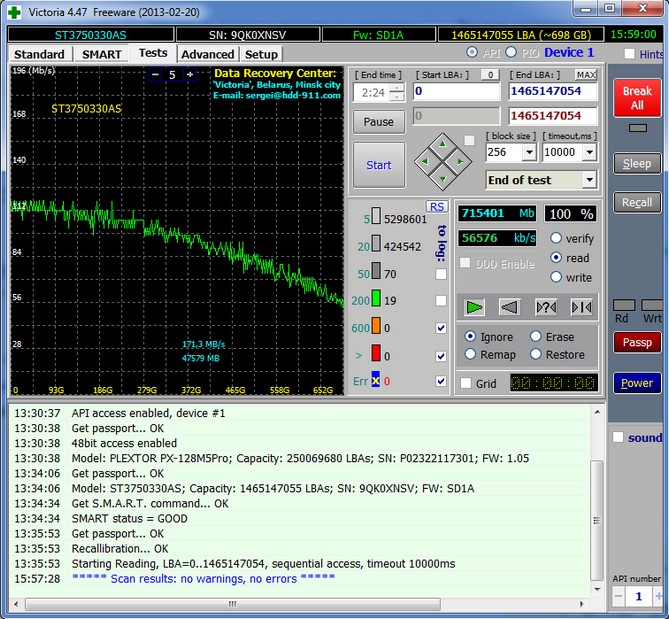Image resolution: width=669 pixels, height=619 pixels.
Task: Enable the Grid checkbox
Action: coord(466,383)
